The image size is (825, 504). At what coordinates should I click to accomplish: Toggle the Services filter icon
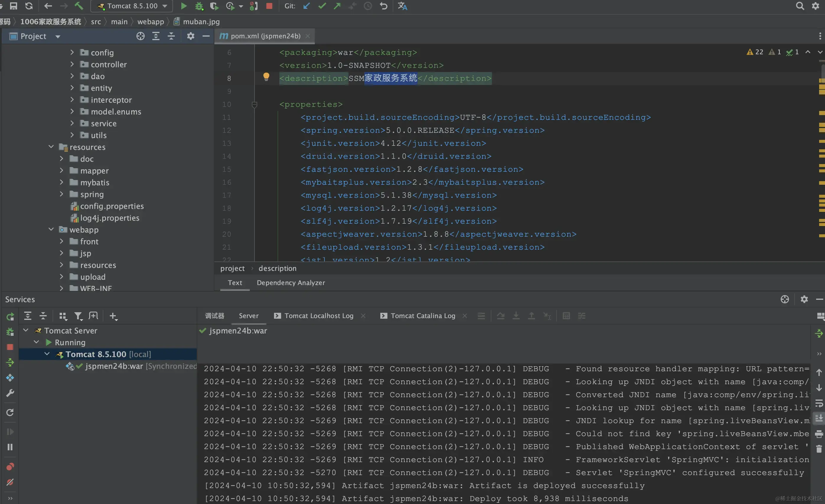[78, 316]
